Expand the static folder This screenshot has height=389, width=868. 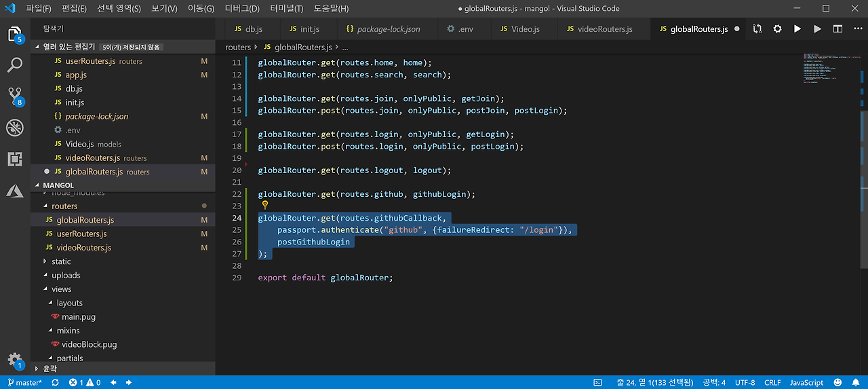pos(61,261)
